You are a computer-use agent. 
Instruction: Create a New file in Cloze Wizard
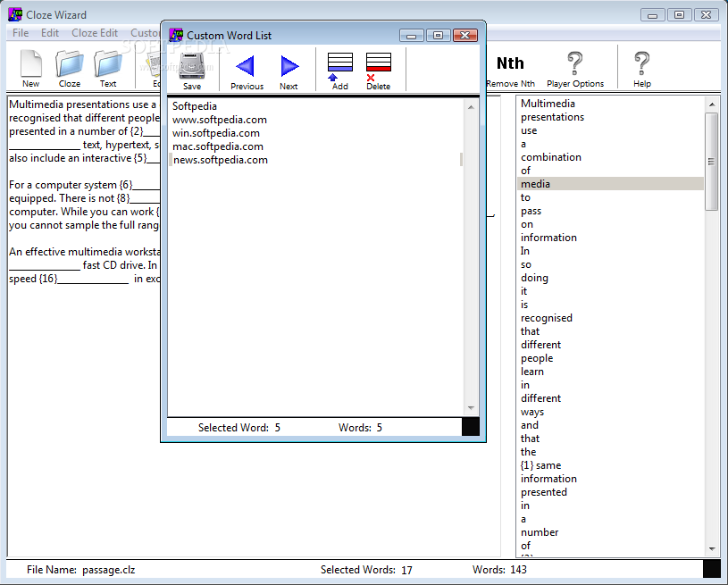coord(30,69)
